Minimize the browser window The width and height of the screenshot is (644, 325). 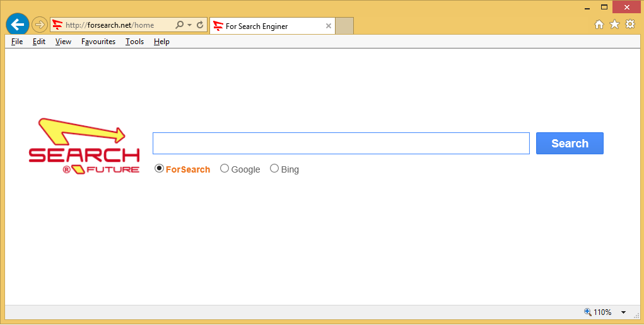click(x=587, y=8)
